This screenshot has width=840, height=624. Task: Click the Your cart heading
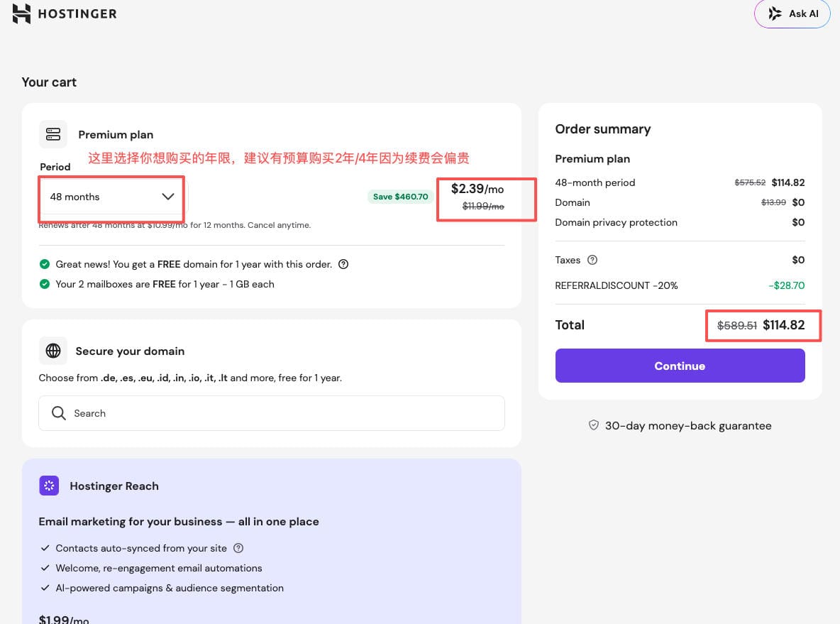click(x=49, y=82)
